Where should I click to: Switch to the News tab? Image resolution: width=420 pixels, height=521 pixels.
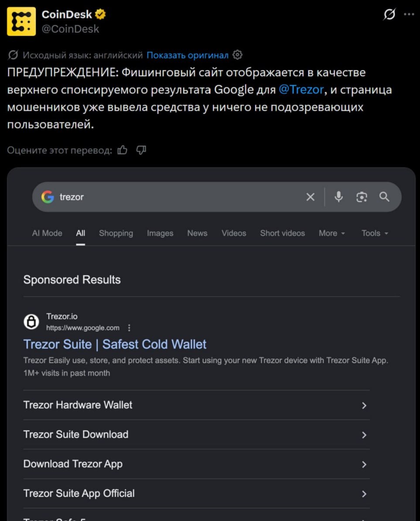click(x=197, y=233)
